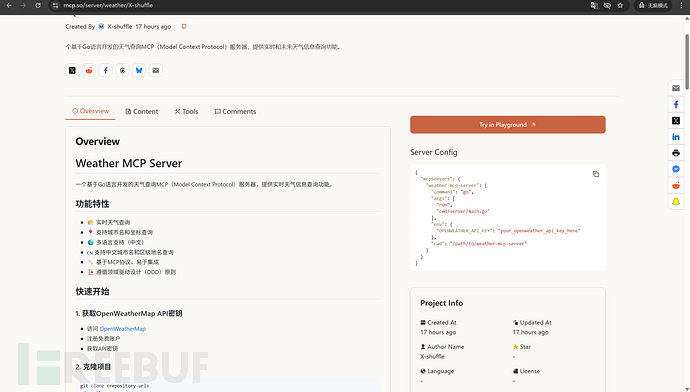Click the Weather MCP Server heading
Image resolution: width=690 pixels, height=392 pixels.
click(128, 163)
